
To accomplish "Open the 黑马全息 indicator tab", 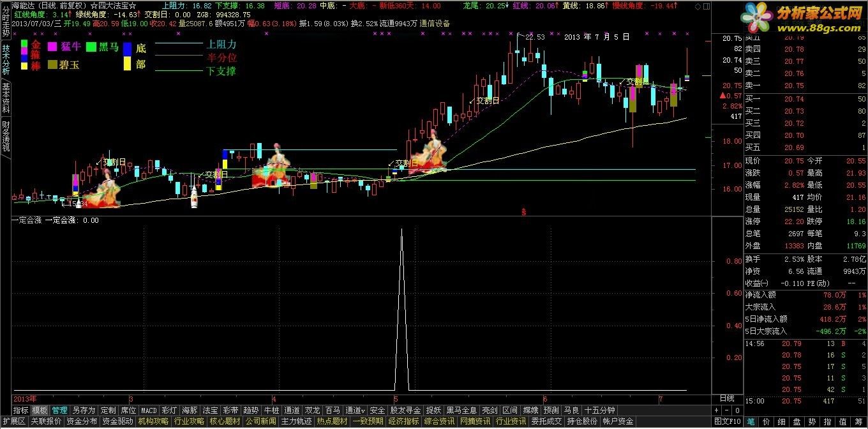I will point(461,410).
